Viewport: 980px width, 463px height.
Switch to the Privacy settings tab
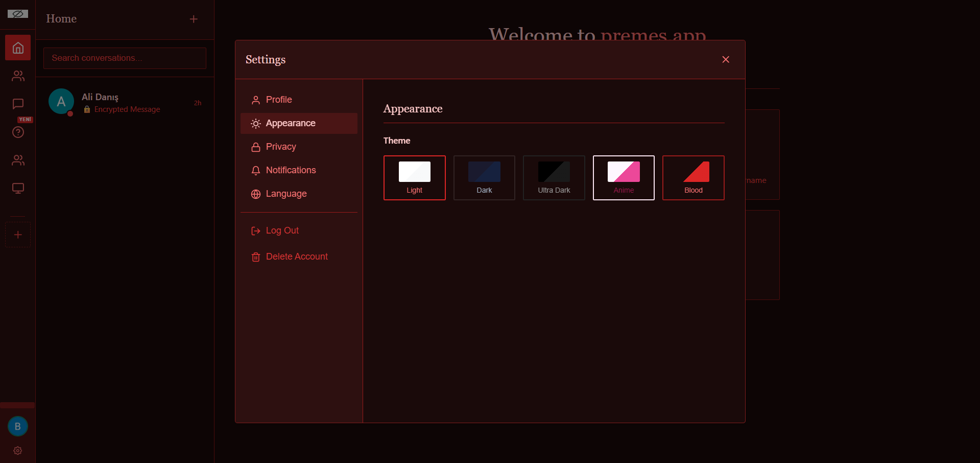tap(280, 147)
